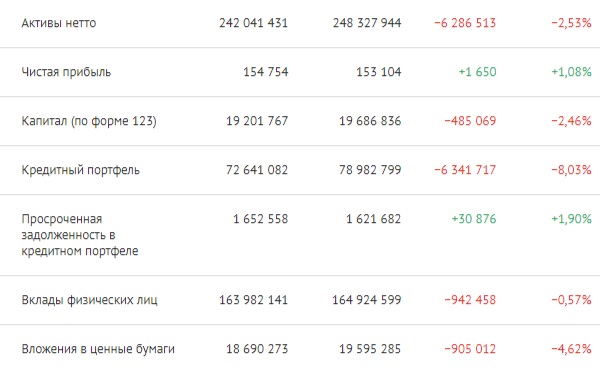This screenshot has width=600, height=368.
Task: Click the −2,53% percentage cell
Action: 571,23
